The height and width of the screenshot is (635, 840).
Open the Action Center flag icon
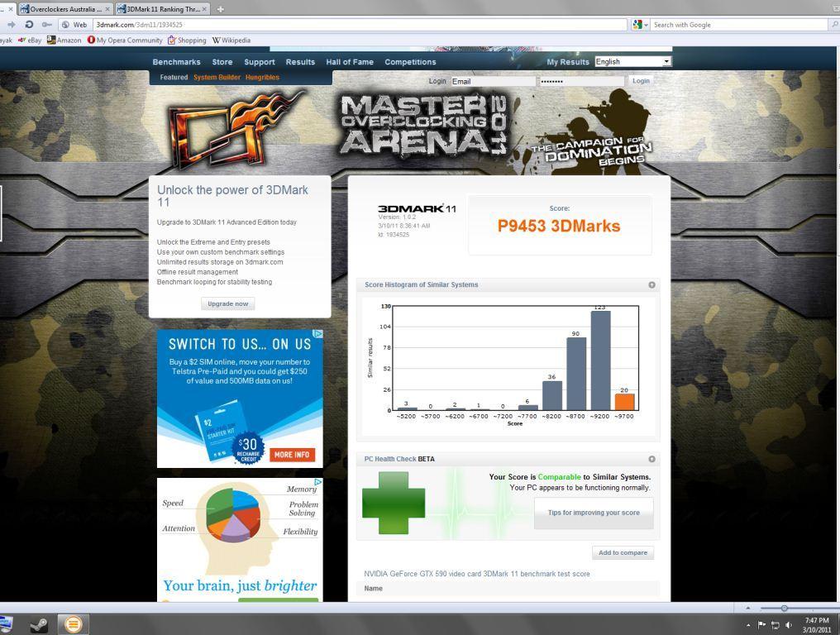click(x=761, y=625)
